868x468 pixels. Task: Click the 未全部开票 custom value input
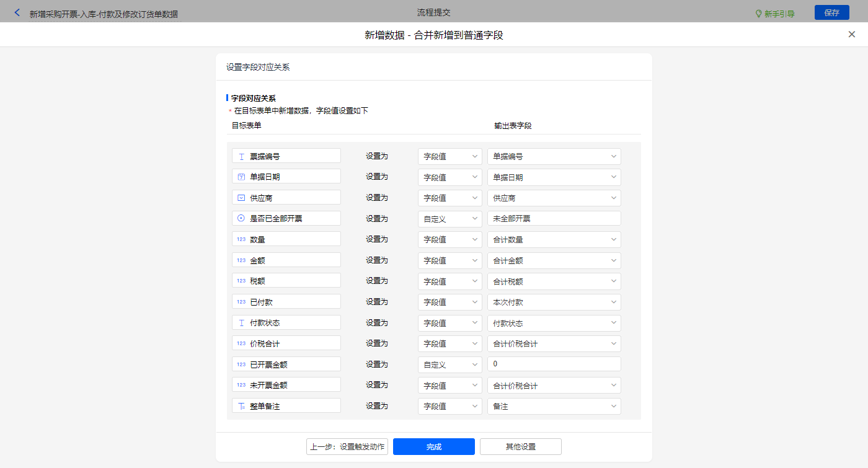[554, 218]
